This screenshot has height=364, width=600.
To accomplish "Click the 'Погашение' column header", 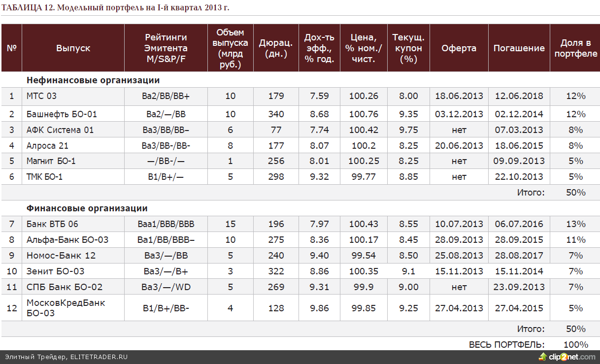I will [x=519, y=48].
